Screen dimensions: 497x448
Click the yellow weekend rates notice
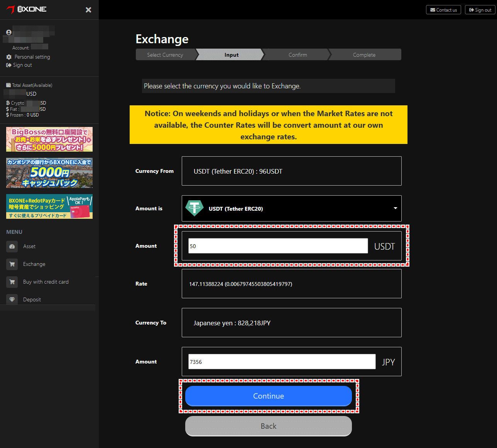point(269,125)
